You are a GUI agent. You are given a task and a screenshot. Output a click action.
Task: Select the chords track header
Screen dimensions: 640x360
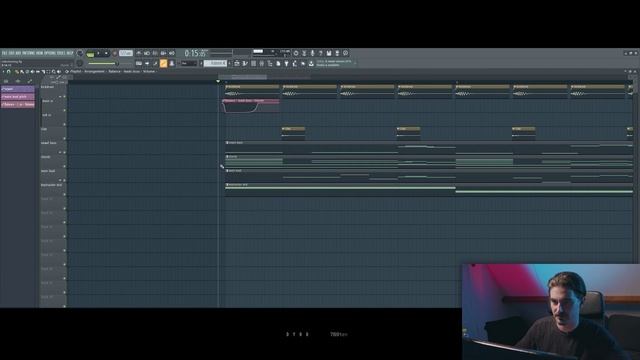click(53, 161)
